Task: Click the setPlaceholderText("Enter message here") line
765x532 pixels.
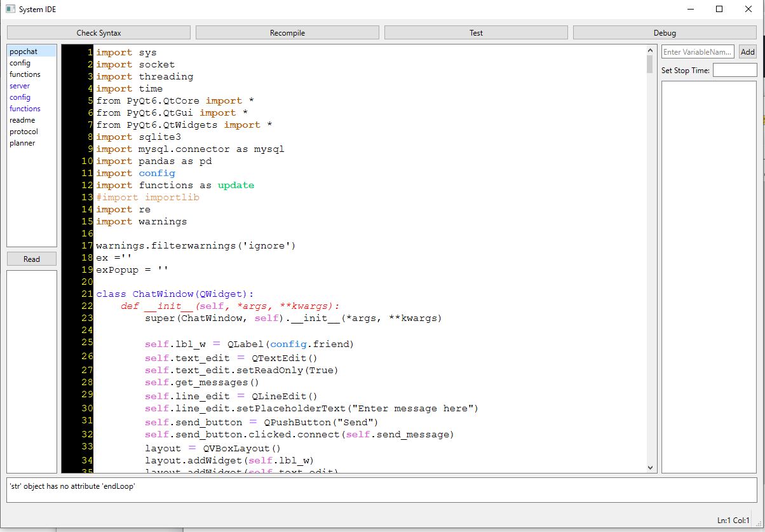Action: click(x=311, y=409)
